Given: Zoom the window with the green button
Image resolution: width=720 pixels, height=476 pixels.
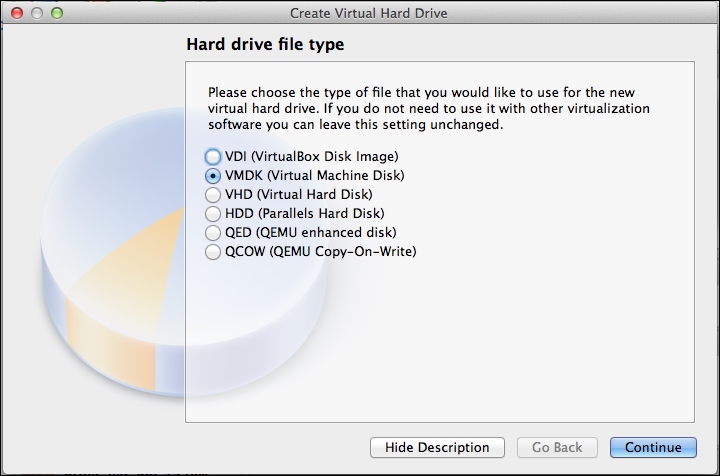Looking at the screenshot, I should 57,13.
